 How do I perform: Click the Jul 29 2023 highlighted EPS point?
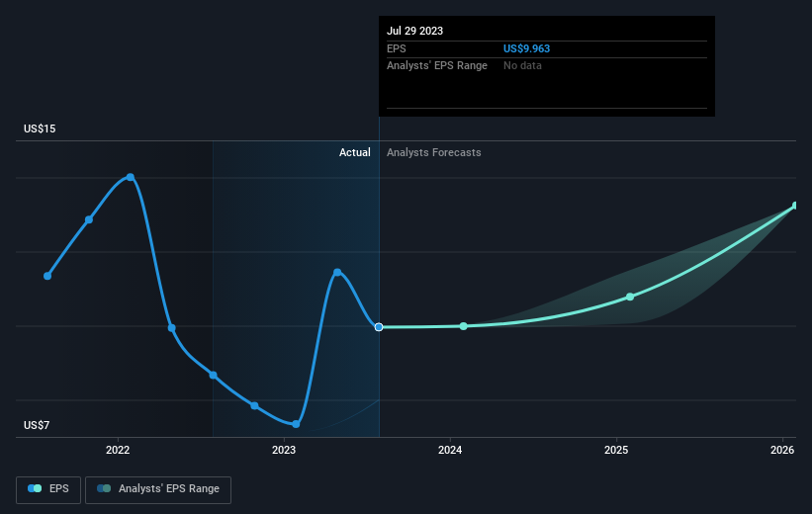(379, 327)
